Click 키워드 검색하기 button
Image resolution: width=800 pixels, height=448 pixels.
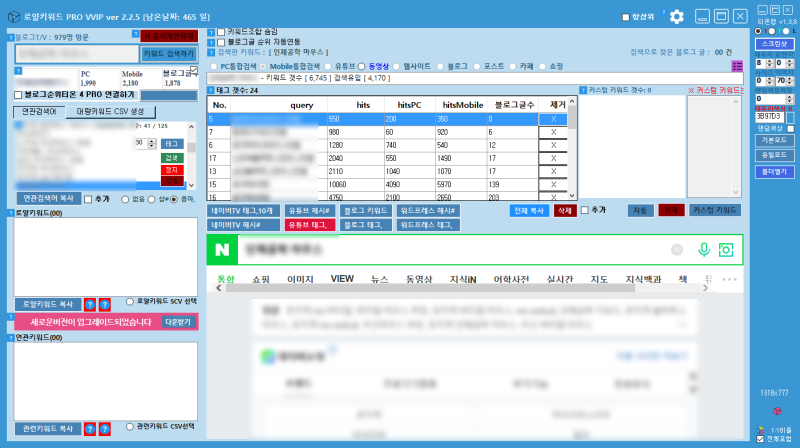[168, 54]
